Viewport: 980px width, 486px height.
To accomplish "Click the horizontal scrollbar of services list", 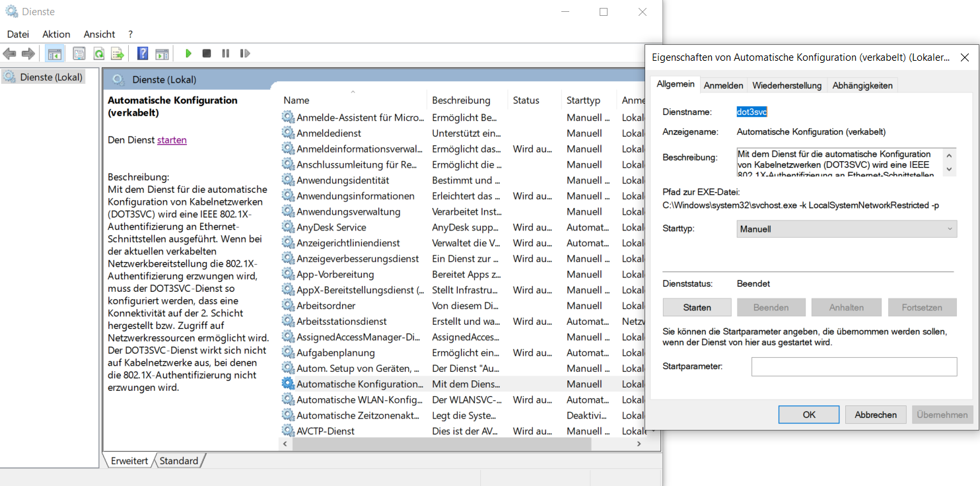I will [462, 444].
